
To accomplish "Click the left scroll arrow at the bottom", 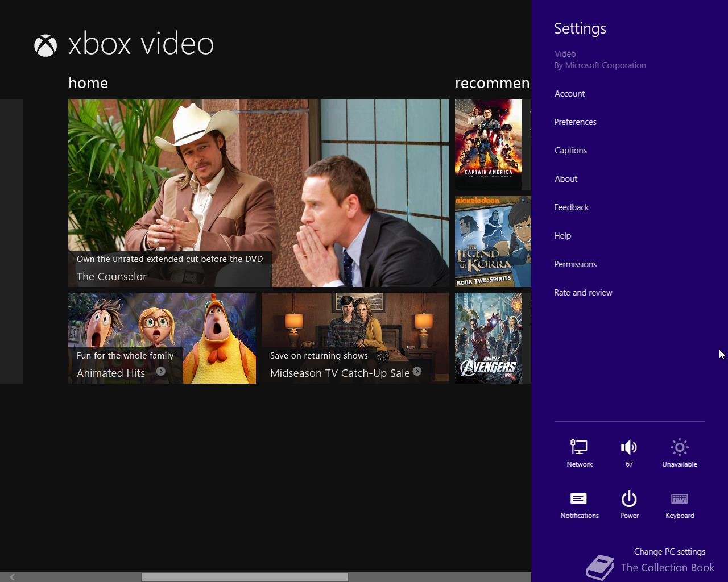I will pyautogui.click(x=12, y=577).
